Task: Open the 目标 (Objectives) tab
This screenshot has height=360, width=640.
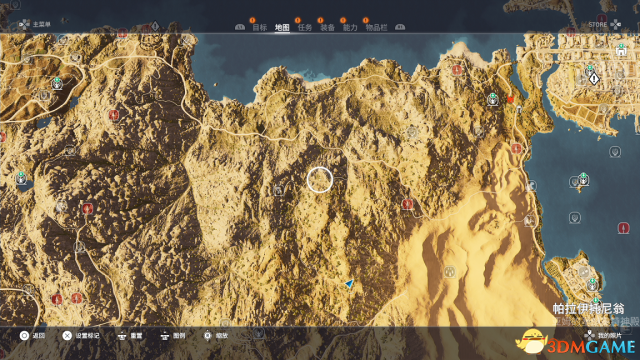Action: click(260, 27)
